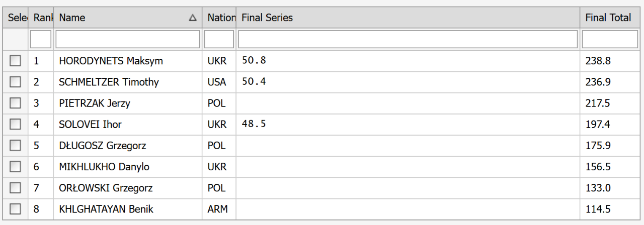Tick the checkbox for HORODYNETS Maksym
644x225 pixels.
[16, 61]
